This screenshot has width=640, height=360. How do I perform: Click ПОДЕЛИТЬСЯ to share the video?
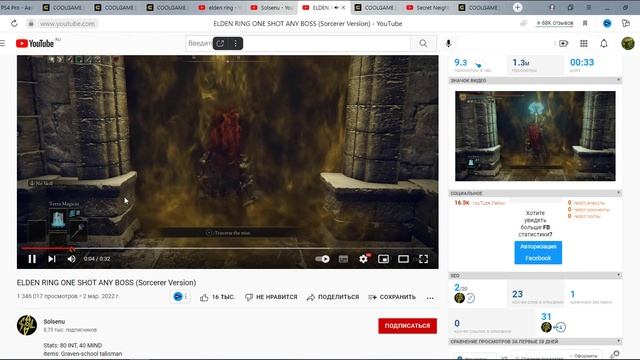tap(333, 297)
